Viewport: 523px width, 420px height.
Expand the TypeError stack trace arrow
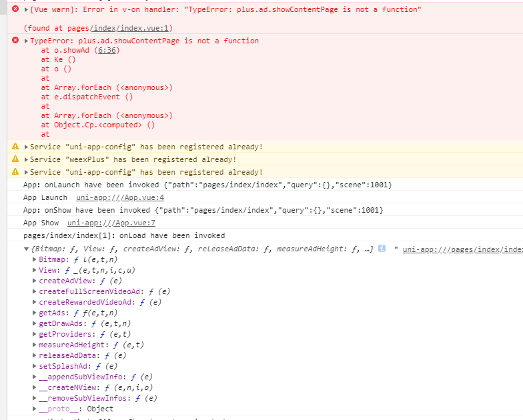click(26, 41)
